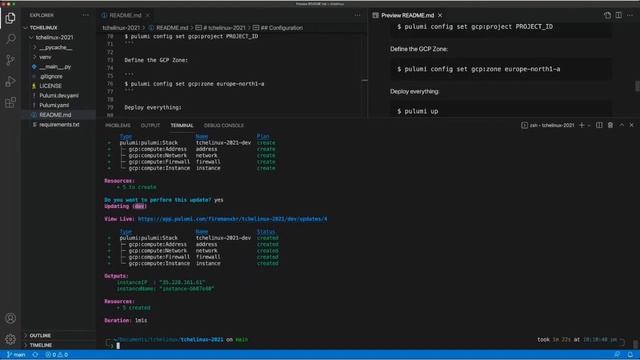Click 'Duration:' line in terminal

pos(126,320)
